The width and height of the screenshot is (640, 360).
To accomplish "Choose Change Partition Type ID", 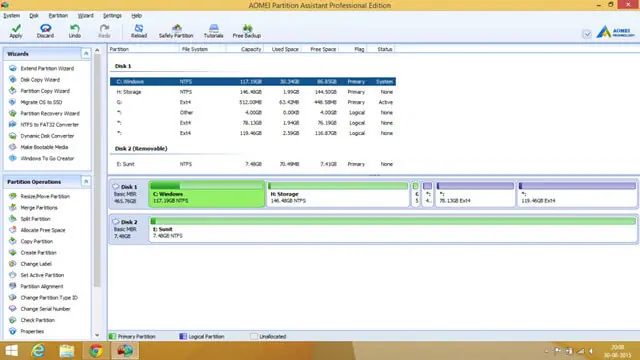I will (x=49, y=298).
